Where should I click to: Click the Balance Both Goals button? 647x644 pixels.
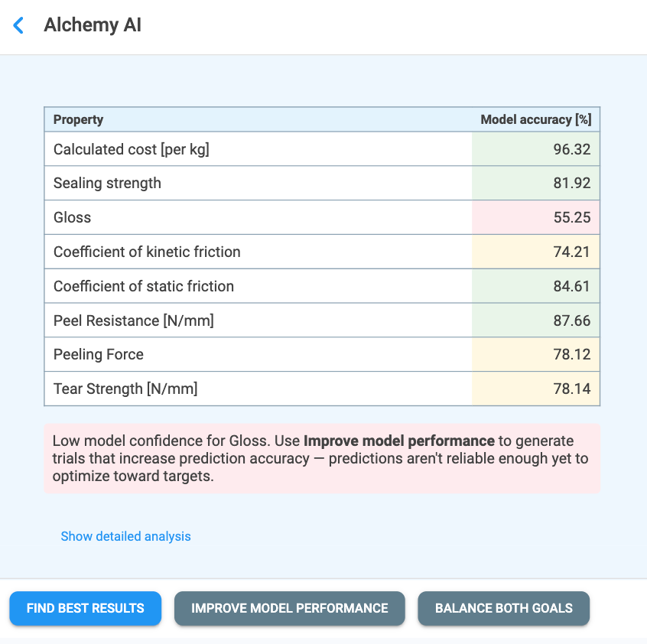(x=504, y=608)
